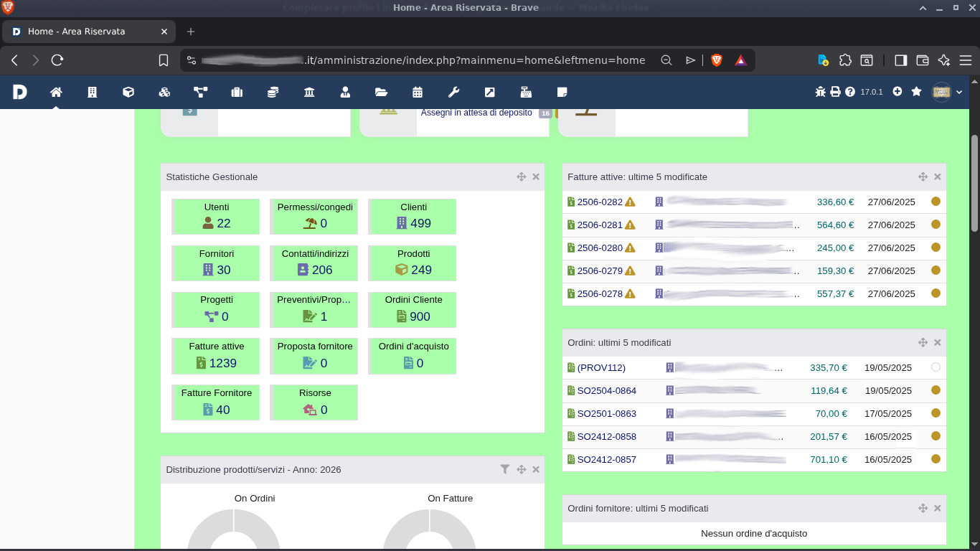This screenshot has height=551, width=980.
Task: Open the Permessi/congedi tile
Action: pos(314,216)
